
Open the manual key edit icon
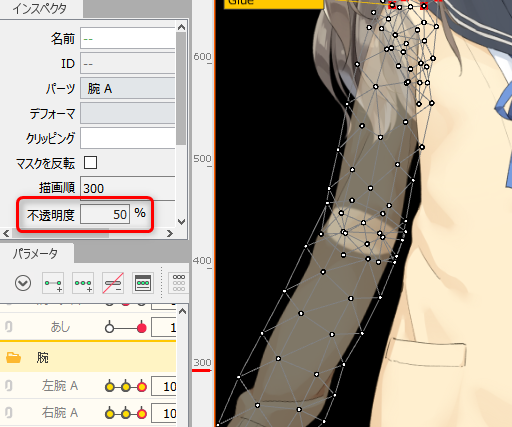tap(143, 283)
